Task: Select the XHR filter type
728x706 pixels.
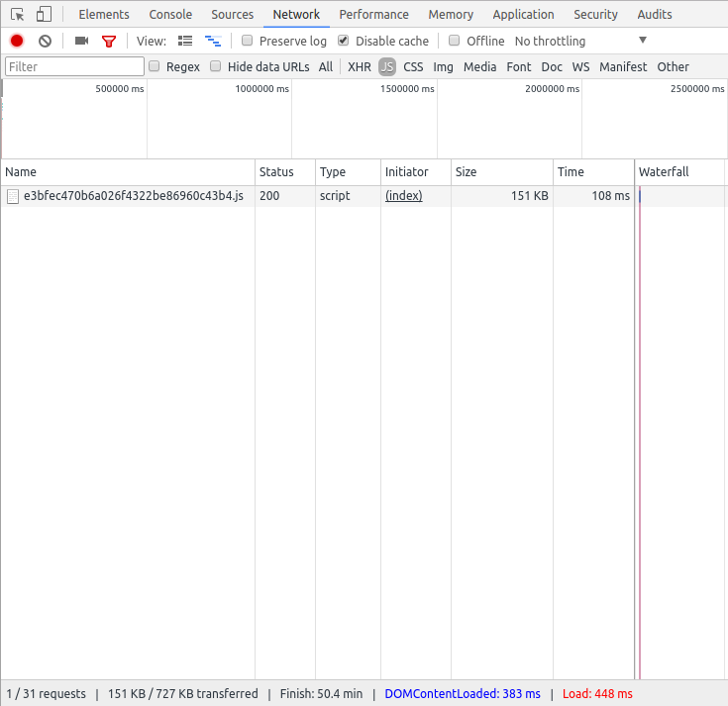Action: pyautogui.click(x=359, y=66)
